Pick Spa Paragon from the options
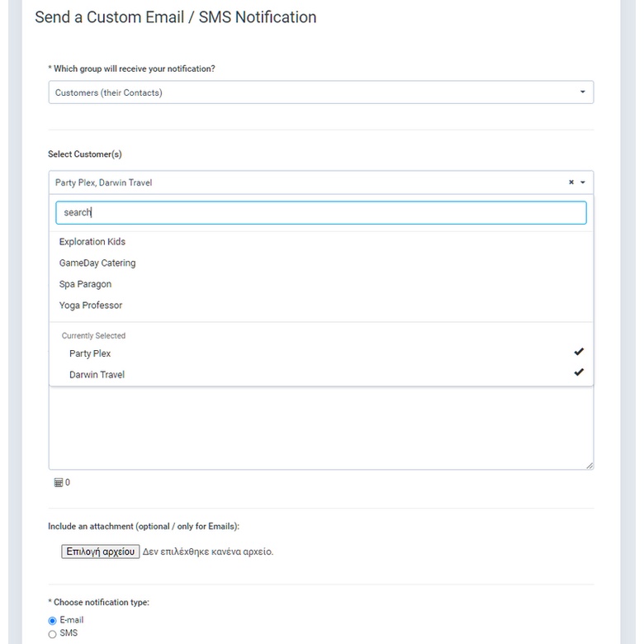 click(85, 284)
